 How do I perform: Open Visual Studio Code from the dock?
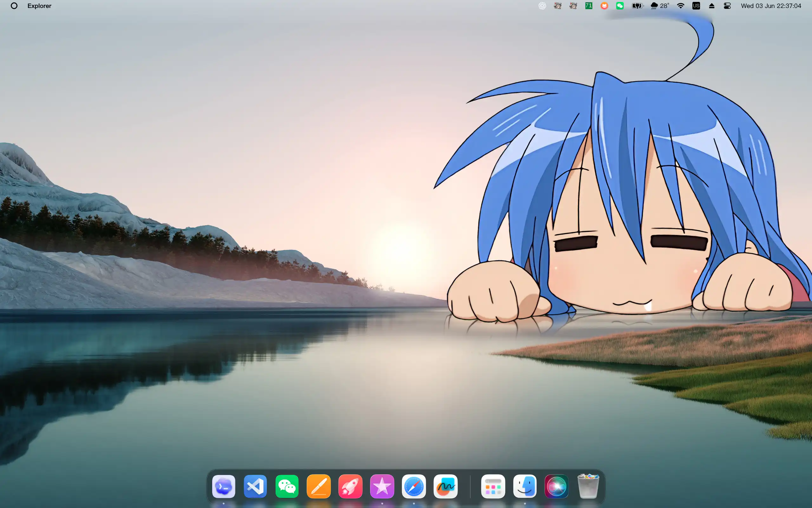255,486
